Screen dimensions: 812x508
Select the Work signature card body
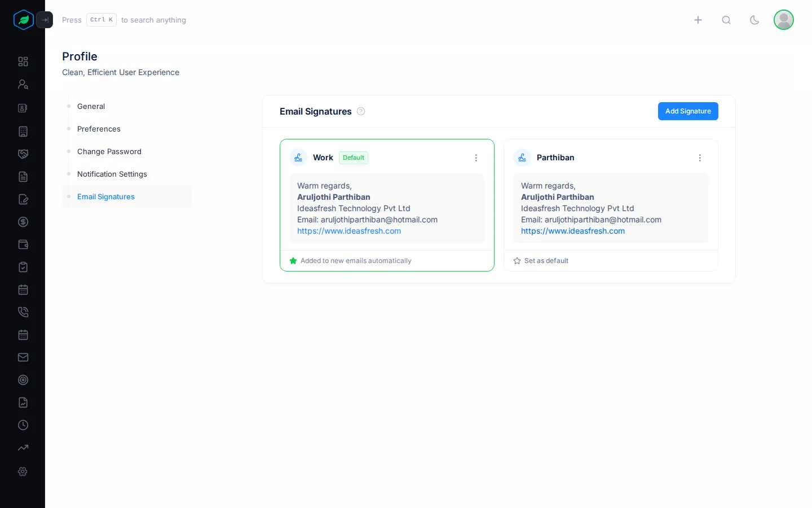[387, 208]
